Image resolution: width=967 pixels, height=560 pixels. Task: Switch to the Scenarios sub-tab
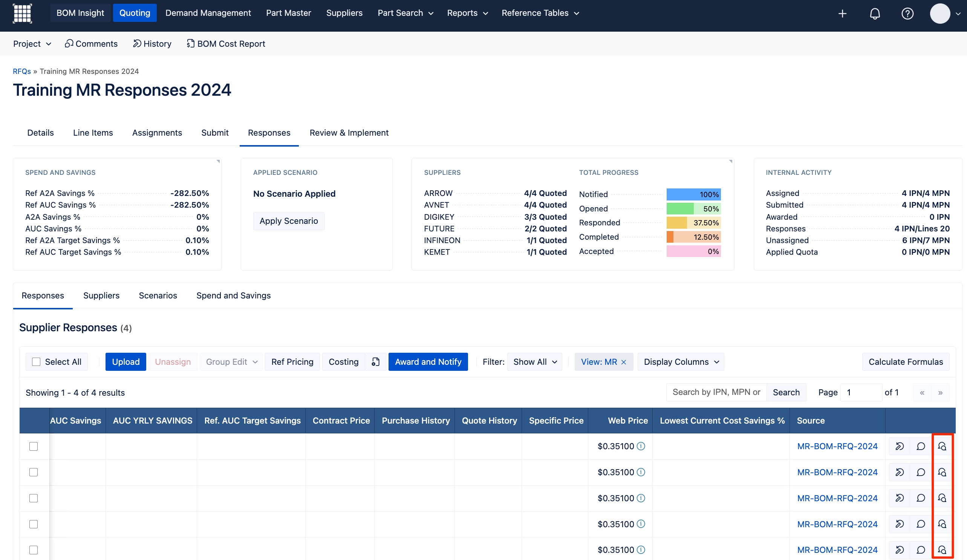pyautogui.click(x=158, y=295)
